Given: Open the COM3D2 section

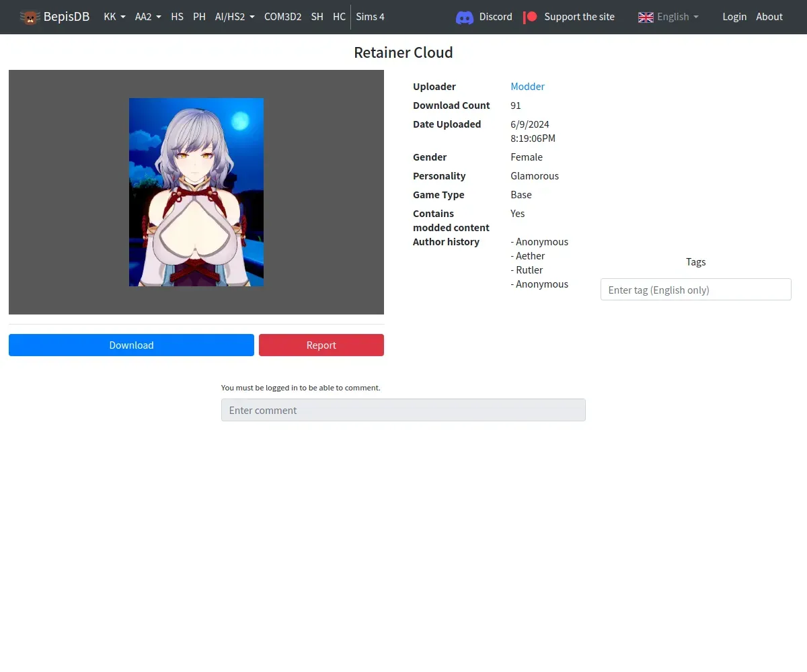Looking at the screenshot, I should (282, 17).
